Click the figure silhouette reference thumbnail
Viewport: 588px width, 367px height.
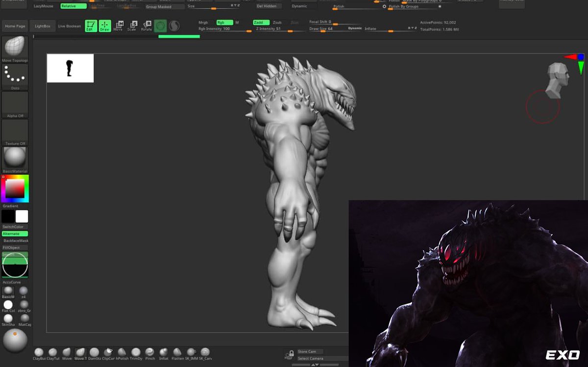coord(70,68)
